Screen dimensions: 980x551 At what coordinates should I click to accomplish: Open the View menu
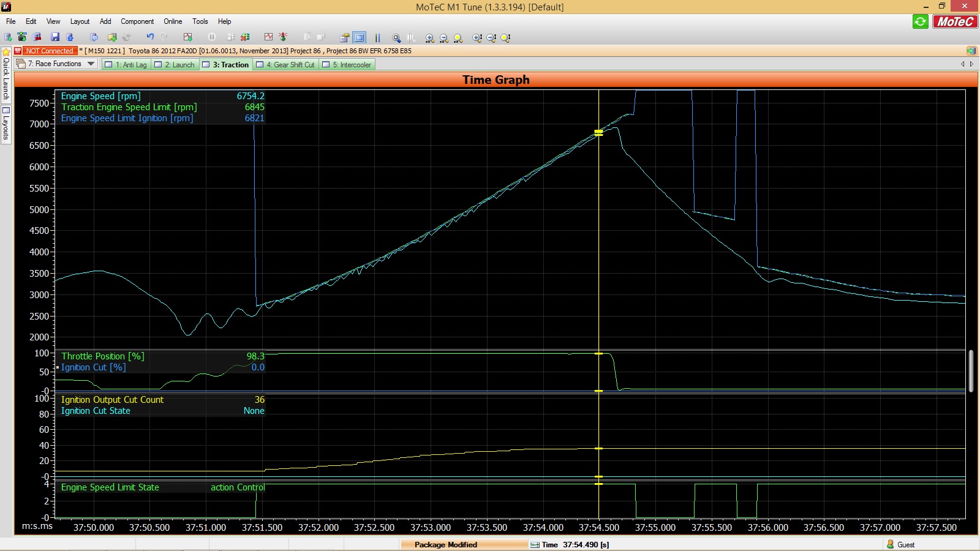[53, 21]
